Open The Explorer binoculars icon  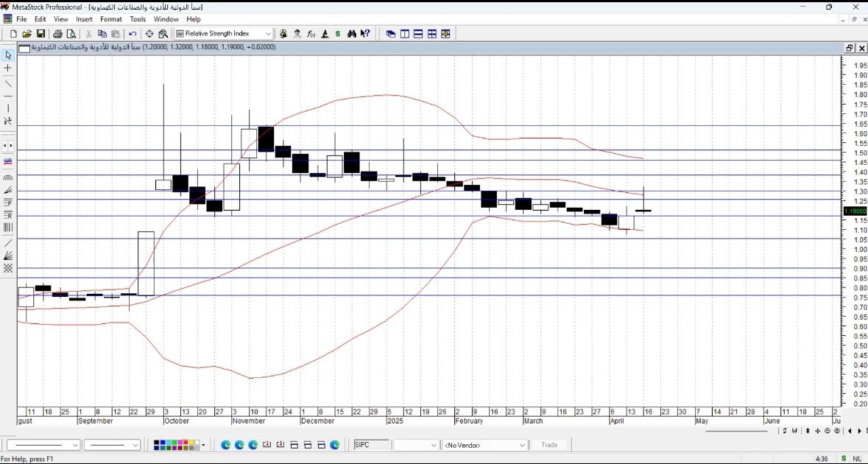click(351, 34)
